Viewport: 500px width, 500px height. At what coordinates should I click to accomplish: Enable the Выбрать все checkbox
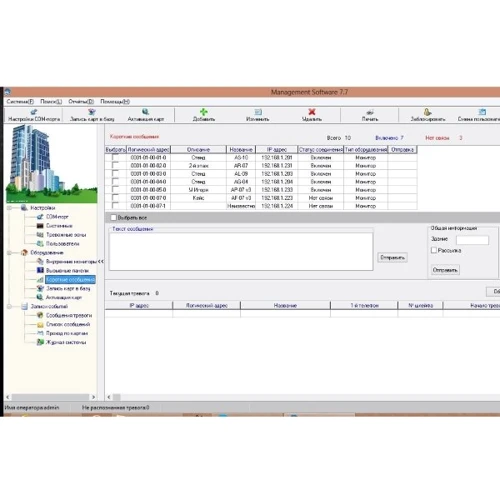(114, 218)
